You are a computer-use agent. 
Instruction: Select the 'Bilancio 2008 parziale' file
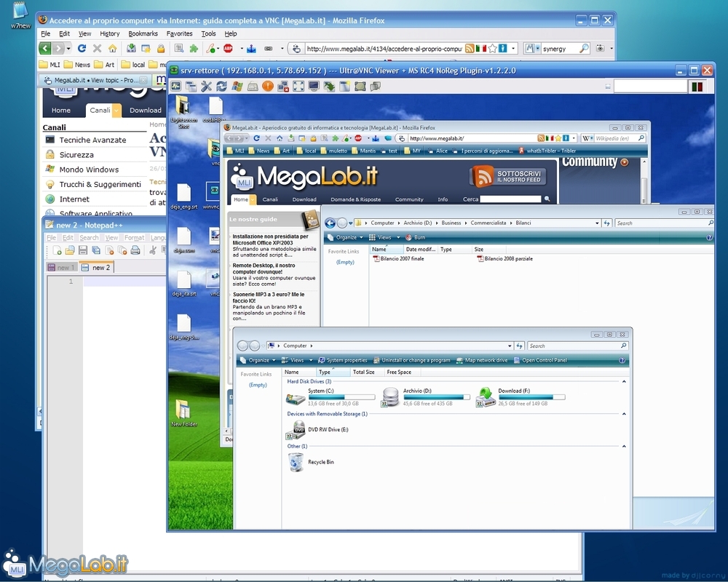pos(505,259)
